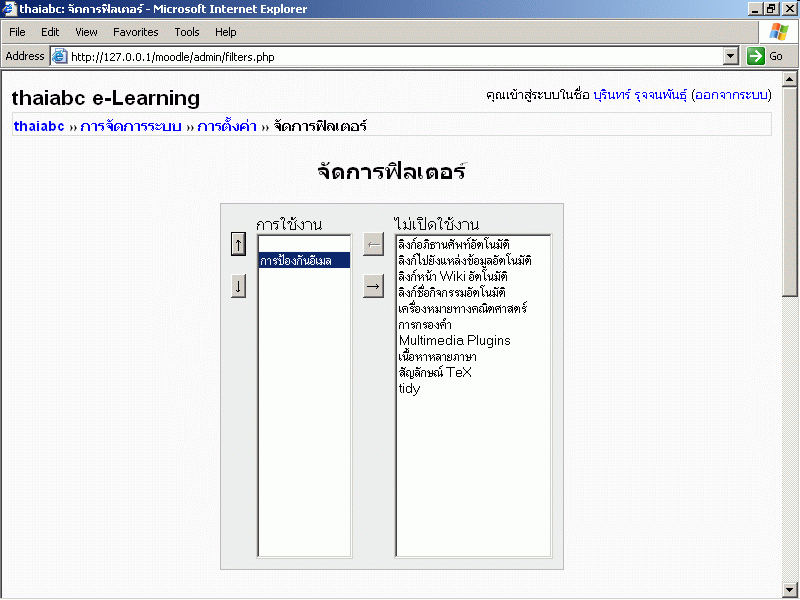Click the URL address input field

(x=390, y=57)
